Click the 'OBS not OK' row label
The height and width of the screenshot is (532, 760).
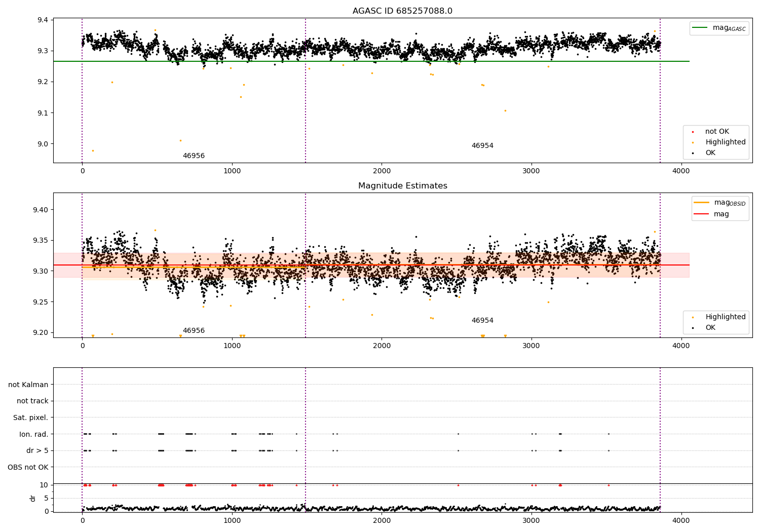pyautogui.click(x=28, y=467)
